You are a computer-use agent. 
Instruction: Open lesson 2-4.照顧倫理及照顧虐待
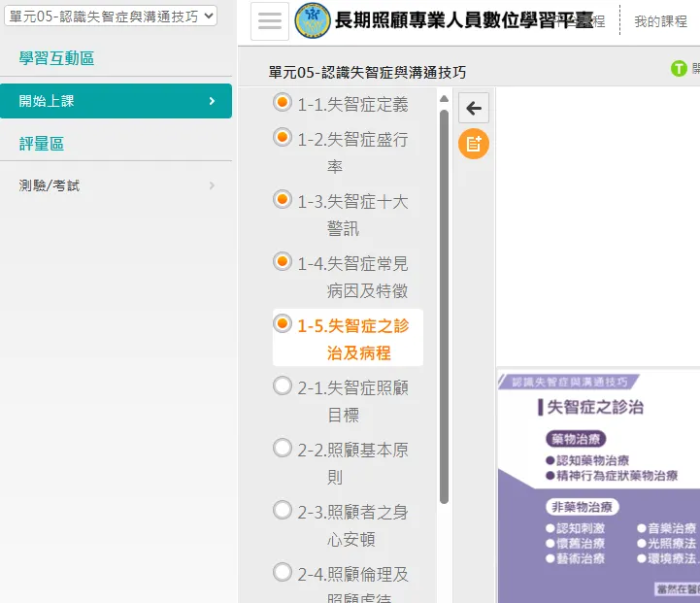352,584
